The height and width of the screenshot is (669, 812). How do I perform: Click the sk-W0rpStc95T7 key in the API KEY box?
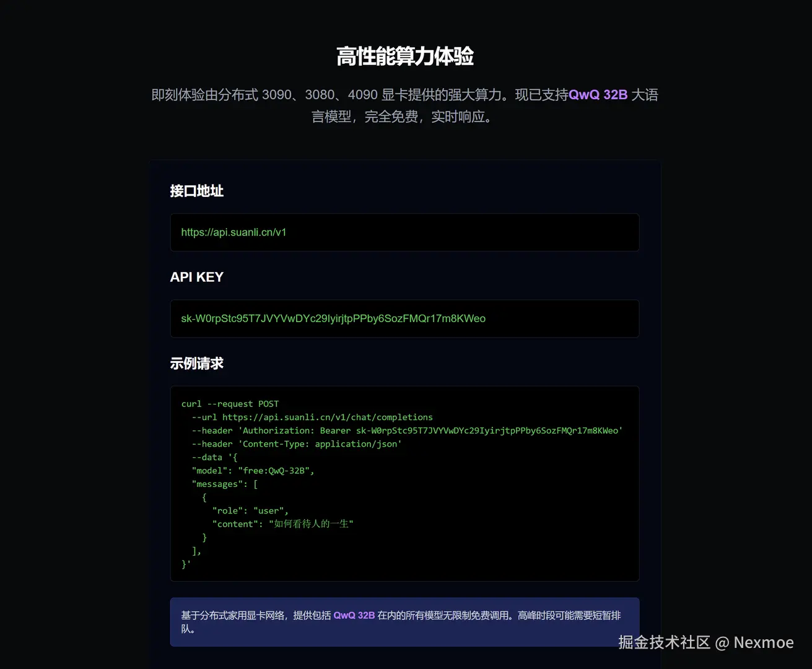pyautogui.click(x=333, y=318)
